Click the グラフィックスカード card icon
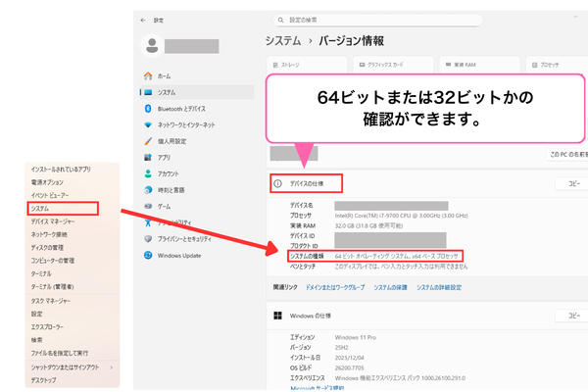 pyautogui.click(x=362, y=65)
